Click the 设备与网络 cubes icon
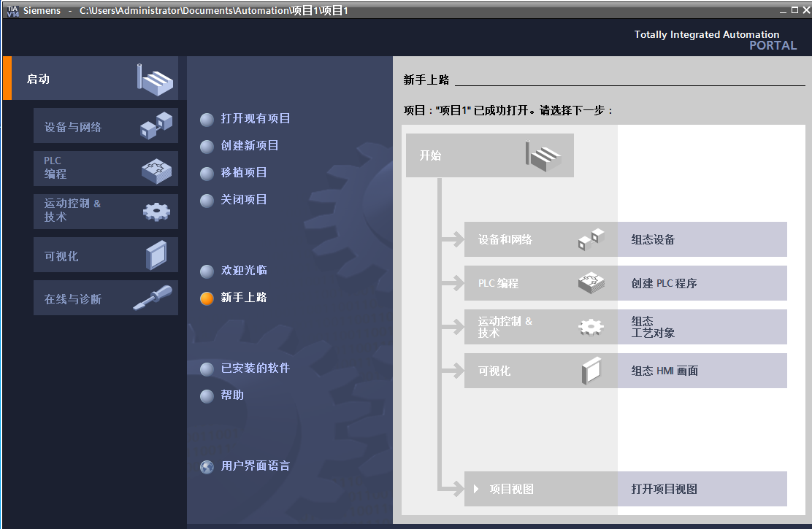 pyautogui.click(x=156, y=126)
